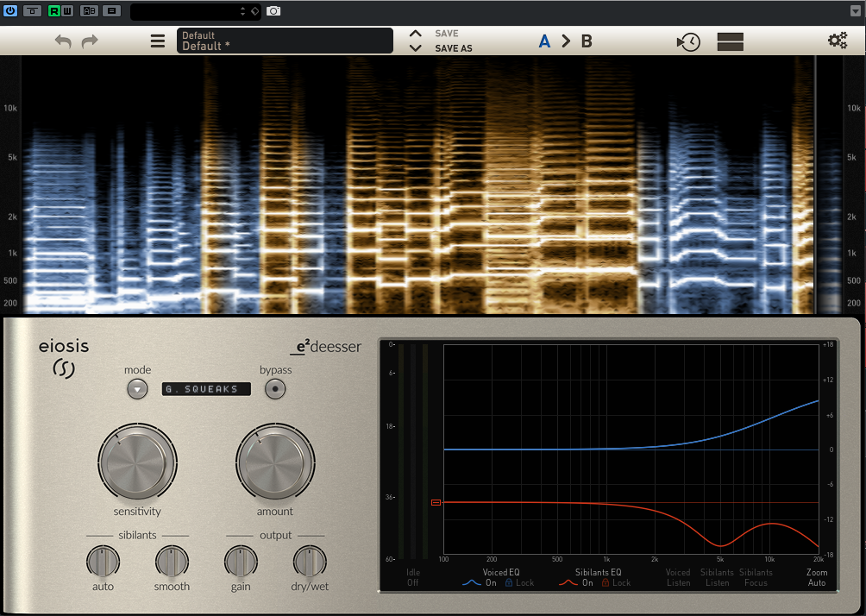866x616 pixels.
Task: Toggle Voiced EQ On
Action: 491,583
